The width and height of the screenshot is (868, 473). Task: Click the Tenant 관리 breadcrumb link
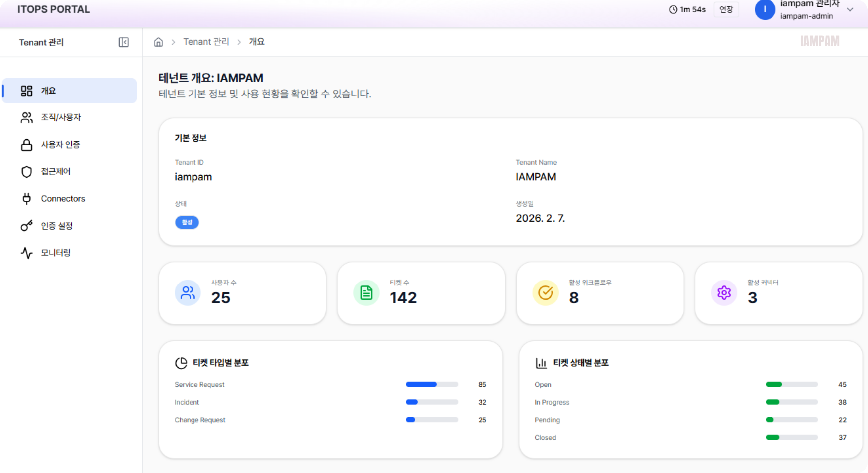click(206, 42)
